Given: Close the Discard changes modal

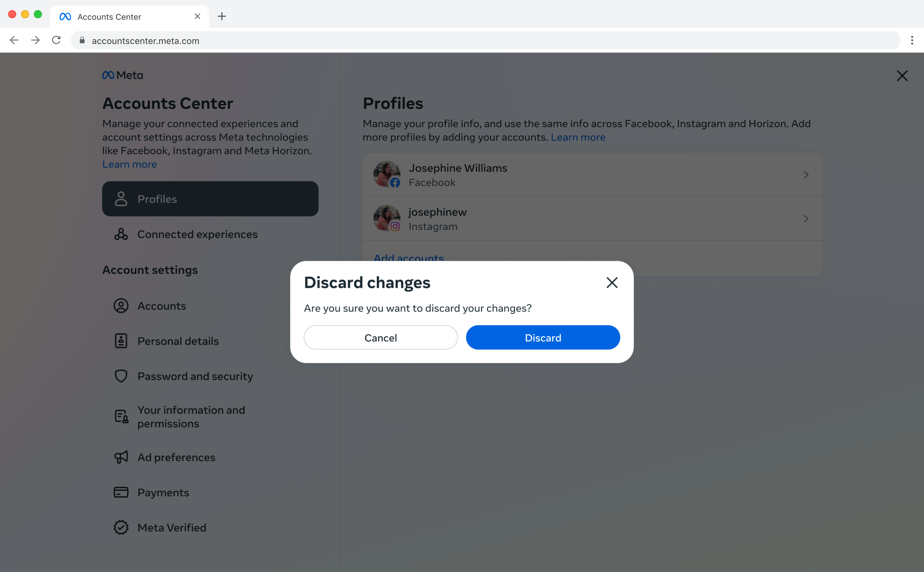Looking at the screenshot, I should (612, 282).
